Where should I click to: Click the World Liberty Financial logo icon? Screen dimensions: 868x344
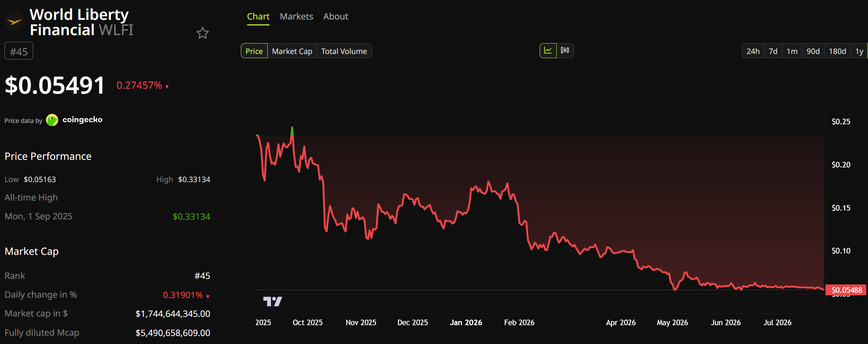tap(14, 22)
